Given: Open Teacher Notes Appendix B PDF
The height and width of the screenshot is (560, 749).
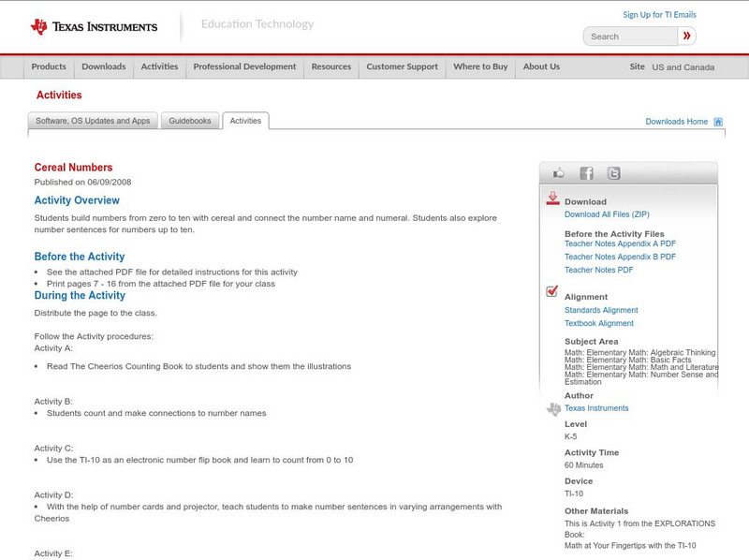Looking at the screenshot, I should (620, 258).
